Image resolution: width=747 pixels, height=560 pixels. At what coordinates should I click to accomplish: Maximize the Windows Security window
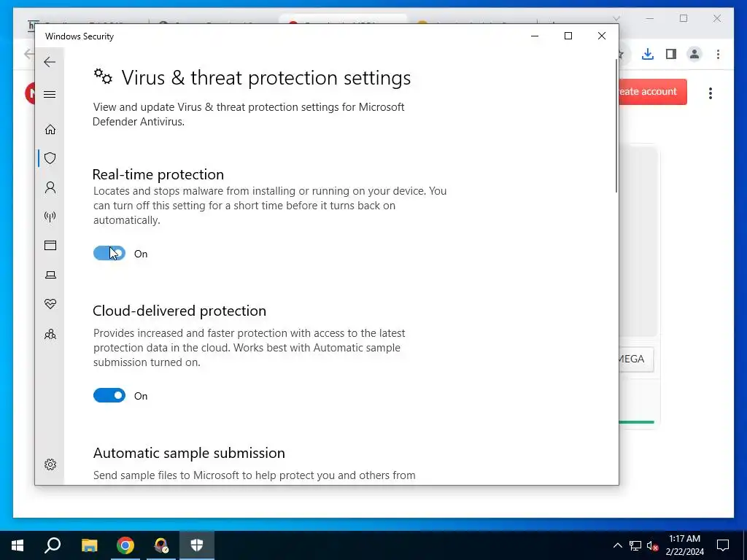click(x=568, y=36)
